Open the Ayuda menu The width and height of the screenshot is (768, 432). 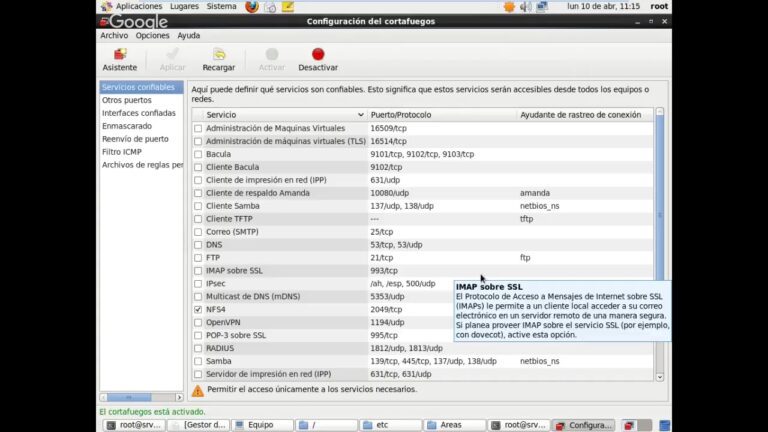[x=189, y=35]
